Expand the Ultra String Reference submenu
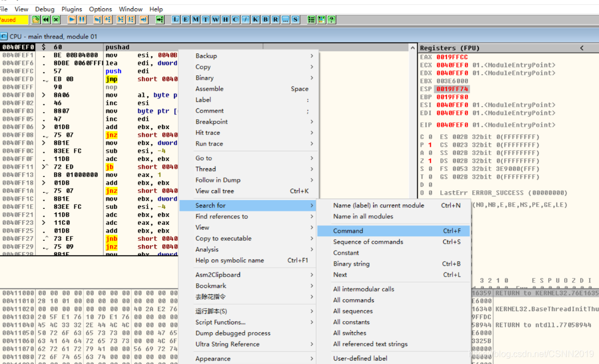Image resolution: width=599 pixels, height=364 pixels. (x=249, y=344)
